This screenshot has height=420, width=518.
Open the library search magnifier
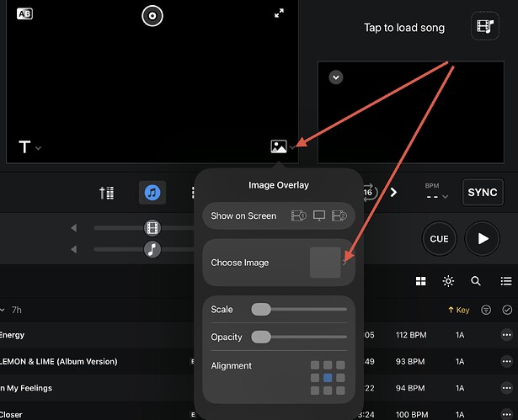click(x=476, y=281)
